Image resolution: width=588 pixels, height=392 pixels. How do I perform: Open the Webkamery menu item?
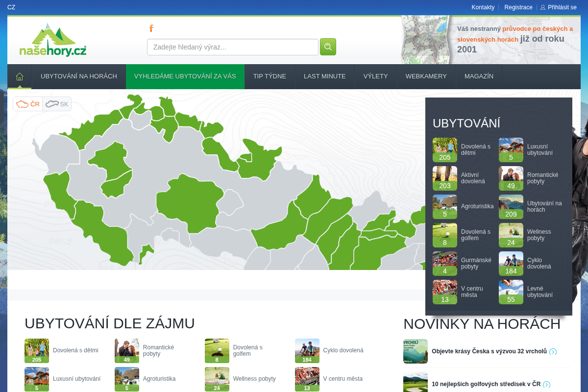pos(426,76)
